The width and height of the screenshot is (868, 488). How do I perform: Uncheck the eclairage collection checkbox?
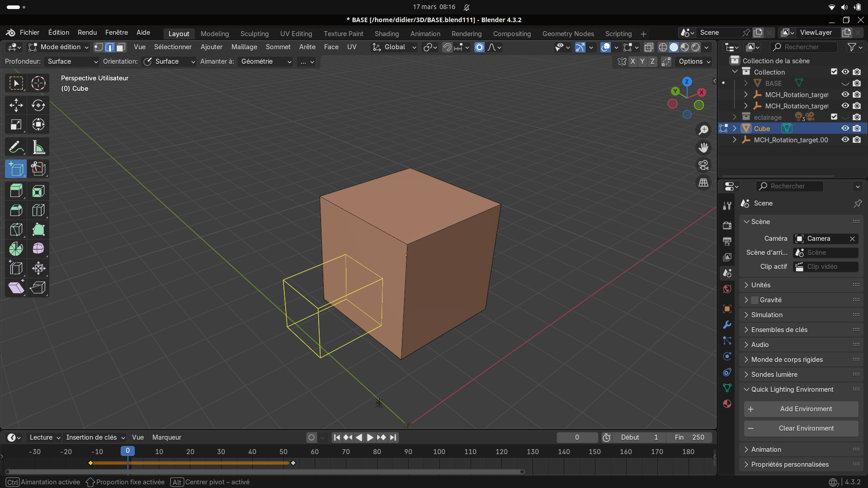pos(834,117)
